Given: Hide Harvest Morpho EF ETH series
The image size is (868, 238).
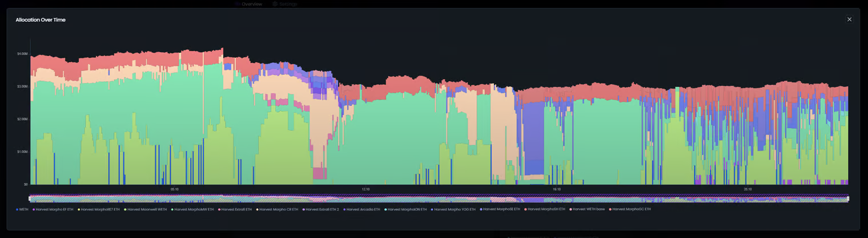Looking at the screenshot, I should coord(54,209).
